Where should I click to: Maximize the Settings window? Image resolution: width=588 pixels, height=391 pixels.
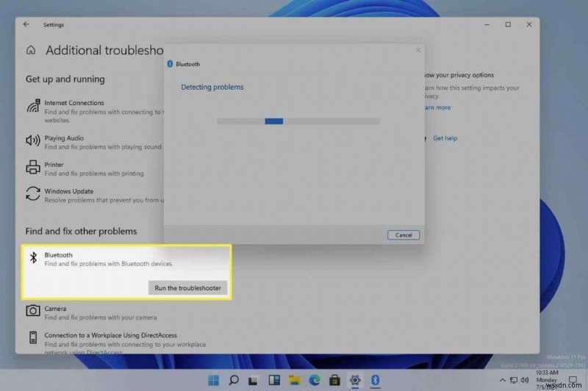[x=508, y=24]
